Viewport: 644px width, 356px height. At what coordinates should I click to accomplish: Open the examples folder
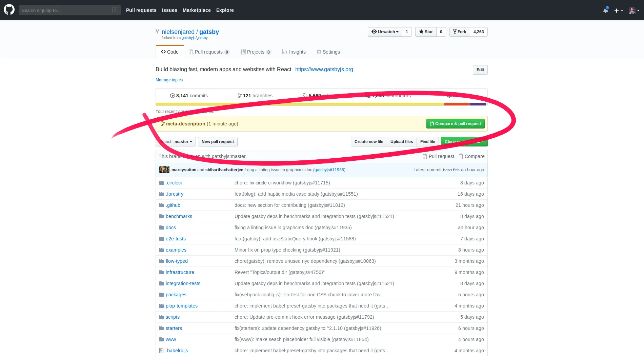(176, 250)
